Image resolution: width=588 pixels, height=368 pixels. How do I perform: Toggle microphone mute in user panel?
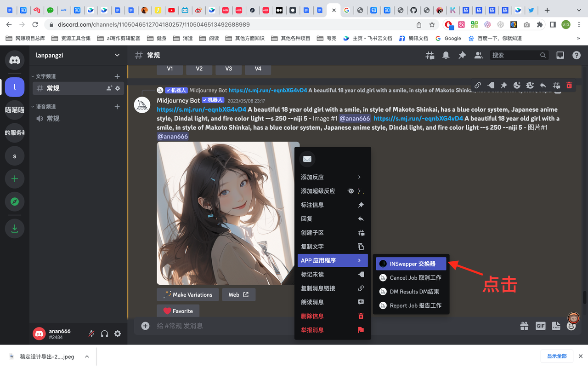pos(91,333)
